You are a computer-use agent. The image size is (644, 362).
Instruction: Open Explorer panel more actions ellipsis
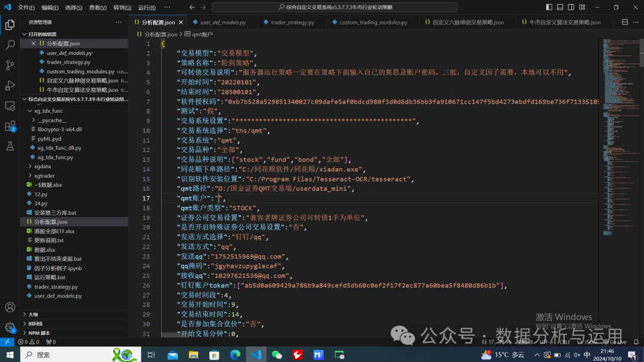point(119,22)
